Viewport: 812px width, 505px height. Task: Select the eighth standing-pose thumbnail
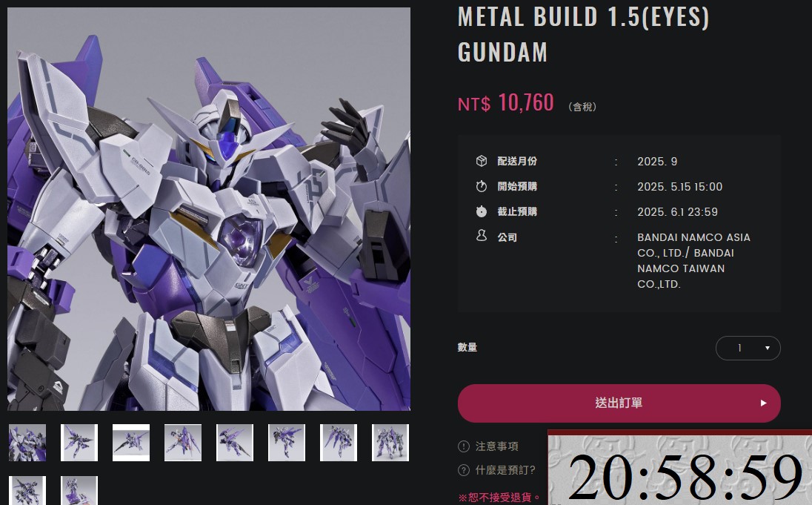390,443
